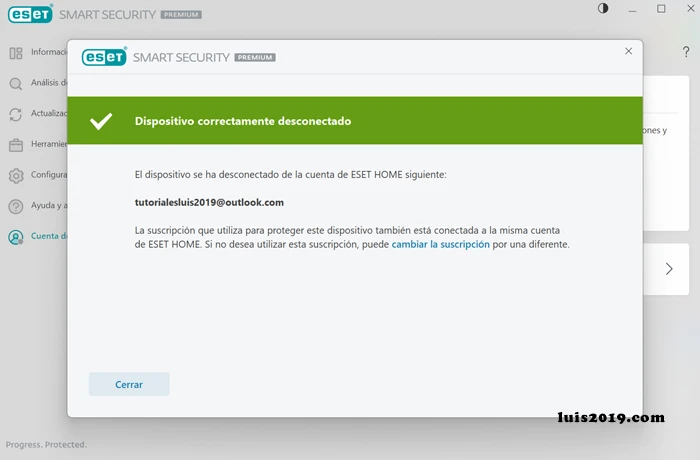Select the Actualización refresh sidebar icon
The height and width of the screenshot is (460, 700).
pos(16,115)
